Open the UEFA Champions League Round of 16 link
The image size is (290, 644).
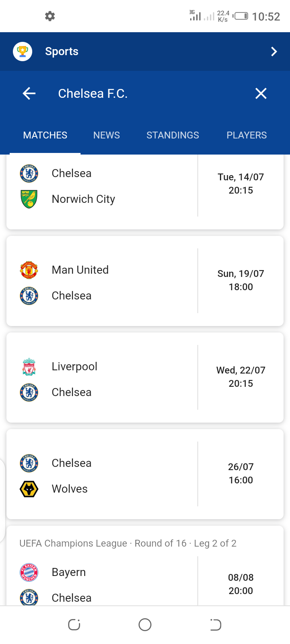[128, 543]
